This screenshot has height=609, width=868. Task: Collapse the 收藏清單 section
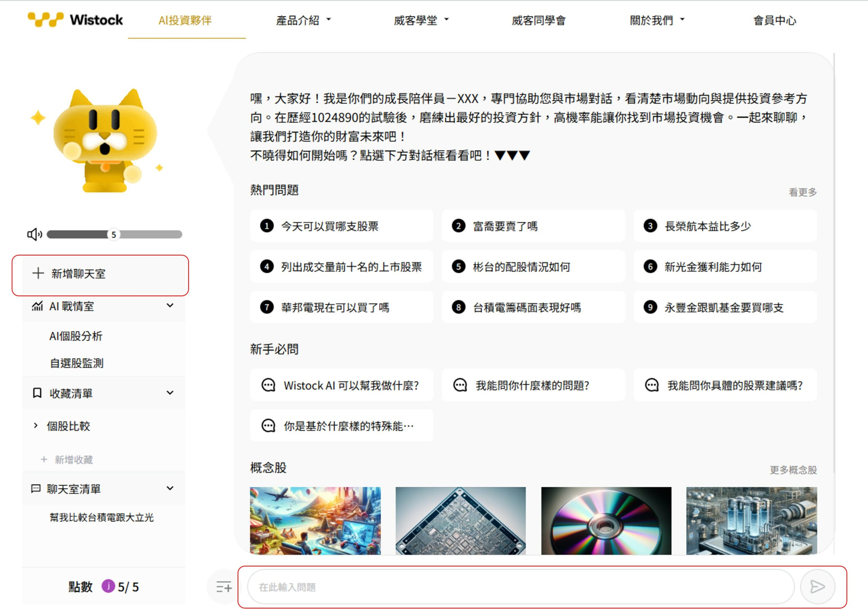tap(170, 393)
